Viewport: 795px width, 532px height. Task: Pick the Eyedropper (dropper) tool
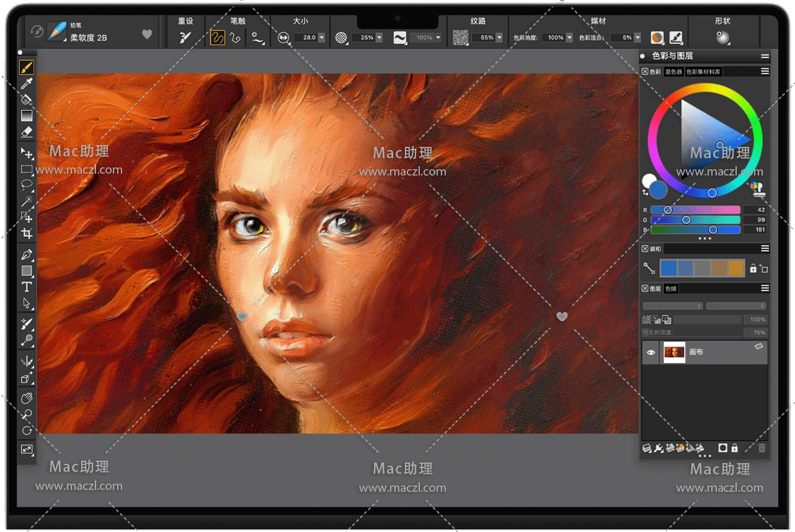(x=27, y=84)
